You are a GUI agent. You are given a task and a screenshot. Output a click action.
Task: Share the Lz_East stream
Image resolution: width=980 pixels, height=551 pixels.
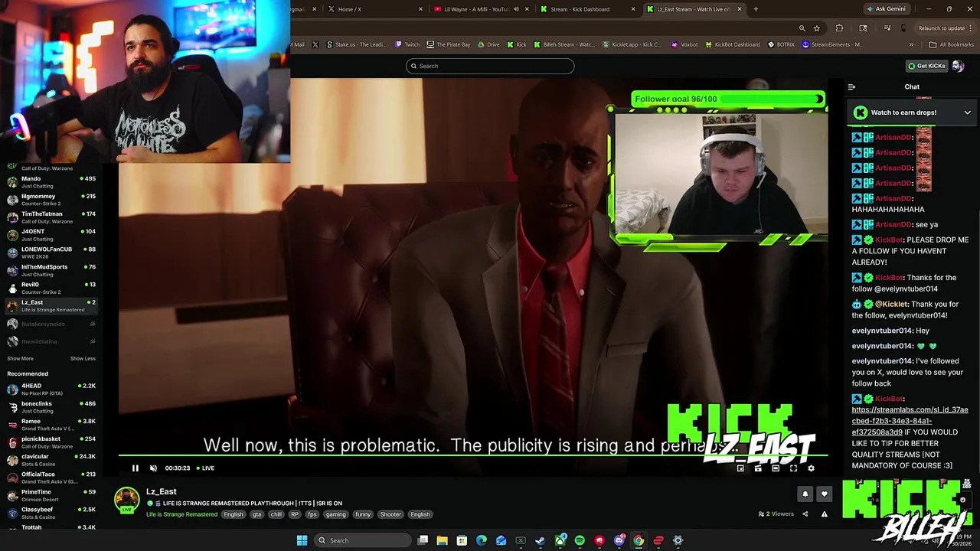pyautogui.click(x=805, y=514)
